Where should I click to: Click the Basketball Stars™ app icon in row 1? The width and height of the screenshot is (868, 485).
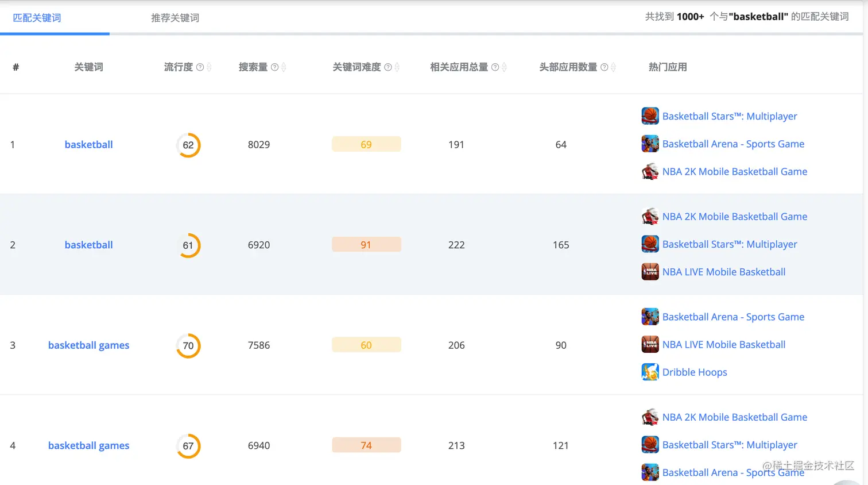tap(650, 115)
